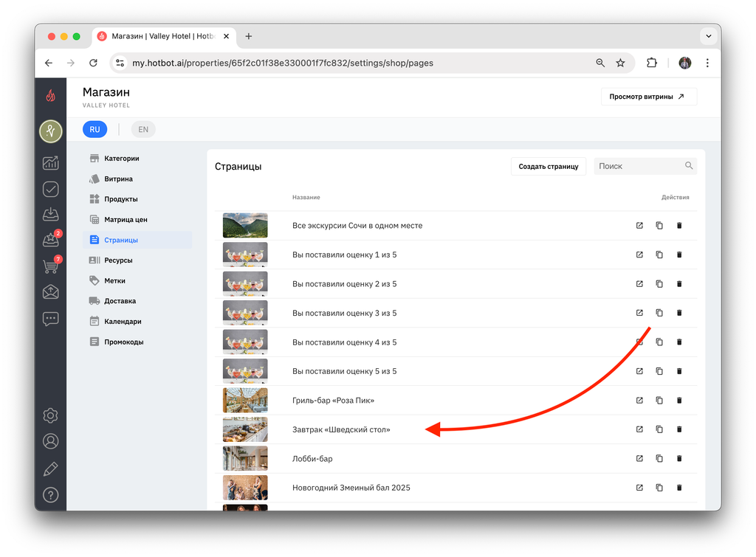This screenshot has width=756, height=557.
Task: Click the Valley Hotel property avatar
Action: point(51,131)
